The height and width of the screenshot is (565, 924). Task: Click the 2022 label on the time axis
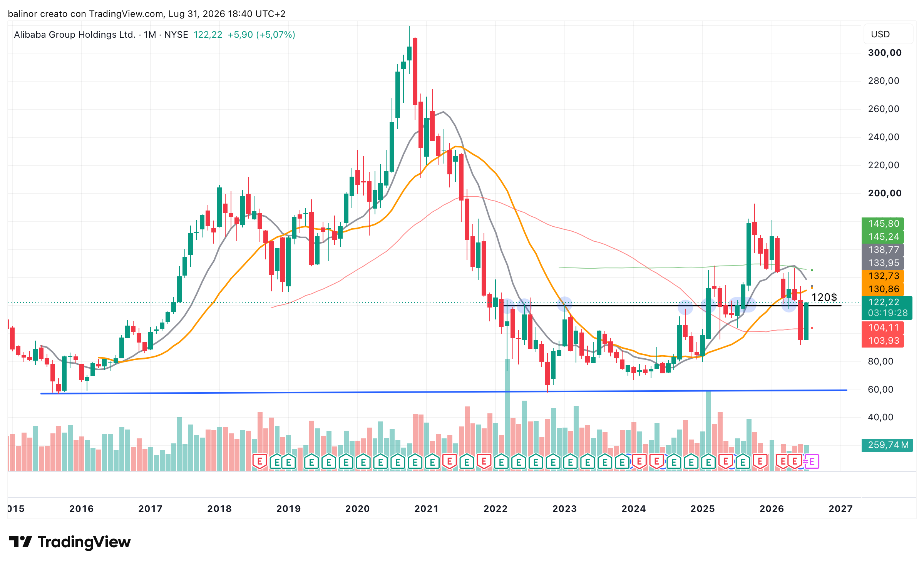(495, 509)
